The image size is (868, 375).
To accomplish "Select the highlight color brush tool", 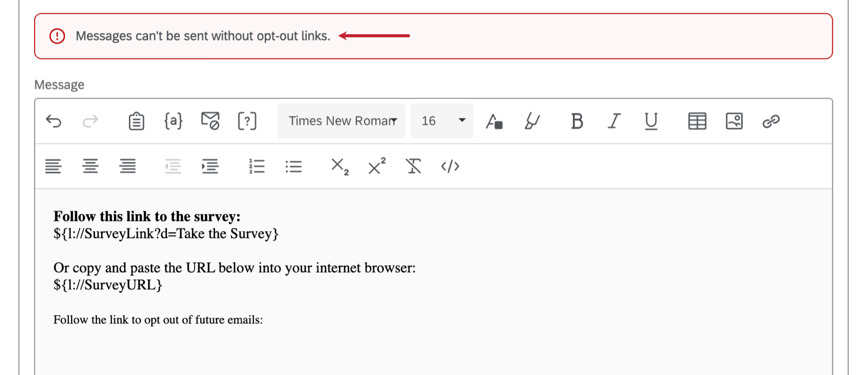I will (x=532, y=121).
